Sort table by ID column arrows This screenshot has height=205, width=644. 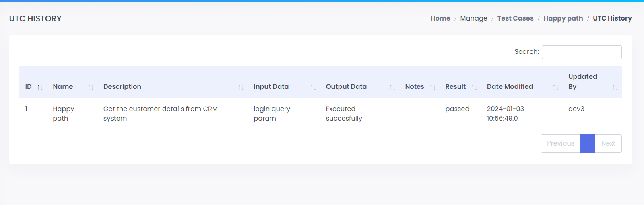coord(40,87)
